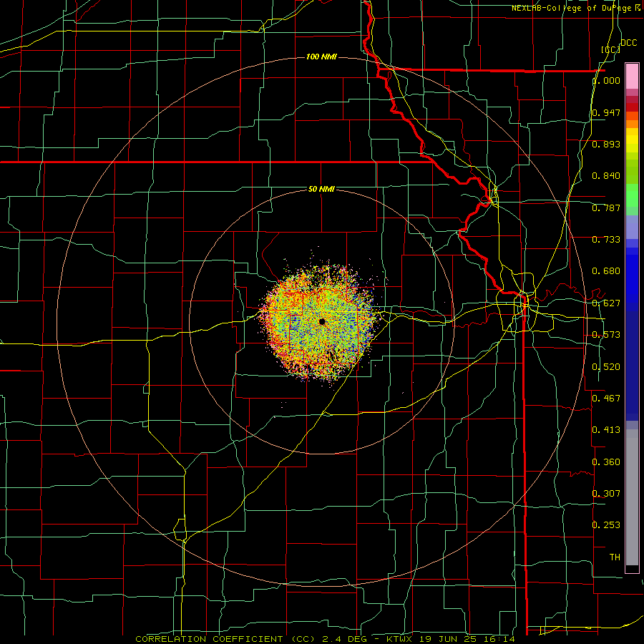Click the 0.787 legend value
The height and width of the screenshot is (644, 644).
point(606,208)
